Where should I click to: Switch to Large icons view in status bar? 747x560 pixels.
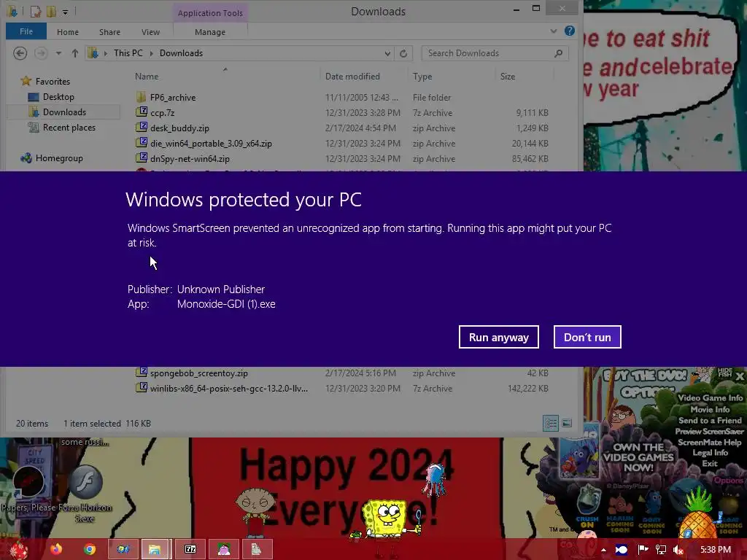[566, 424]
